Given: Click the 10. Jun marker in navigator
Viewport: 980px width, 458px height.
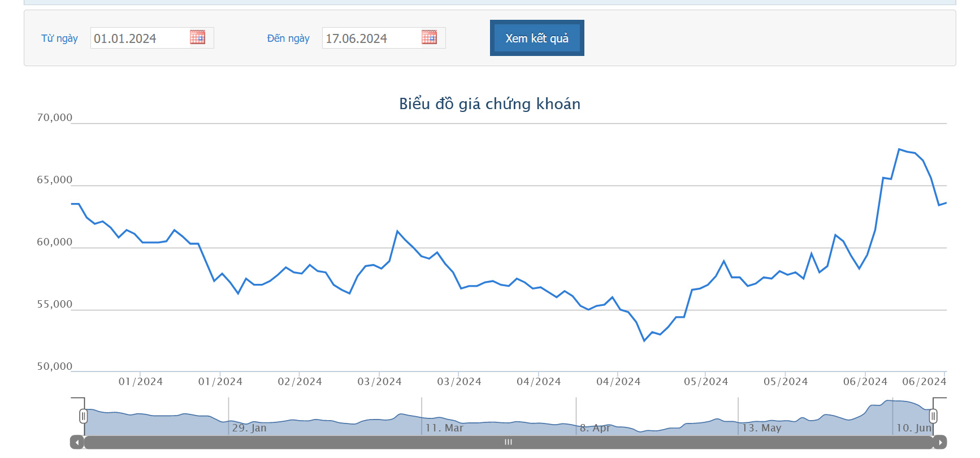Looking at the screenshot, I should pos(913,428).
